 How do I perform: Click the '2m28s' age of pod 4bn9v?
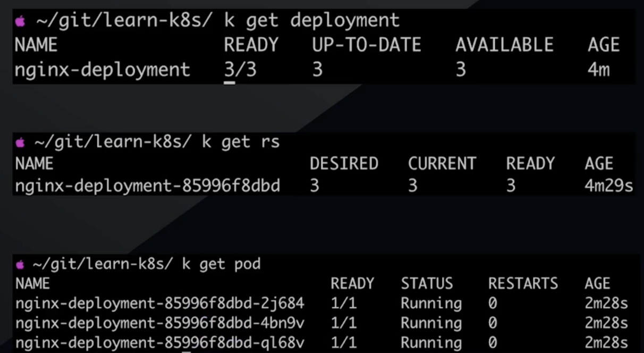tap(606, 323)
